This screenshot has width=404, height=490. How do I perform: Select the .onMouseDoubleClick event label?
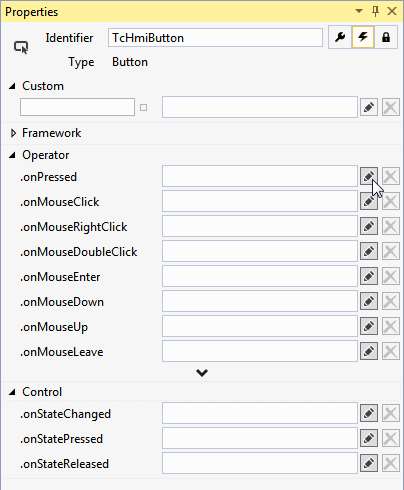click(x=78, y=252)
